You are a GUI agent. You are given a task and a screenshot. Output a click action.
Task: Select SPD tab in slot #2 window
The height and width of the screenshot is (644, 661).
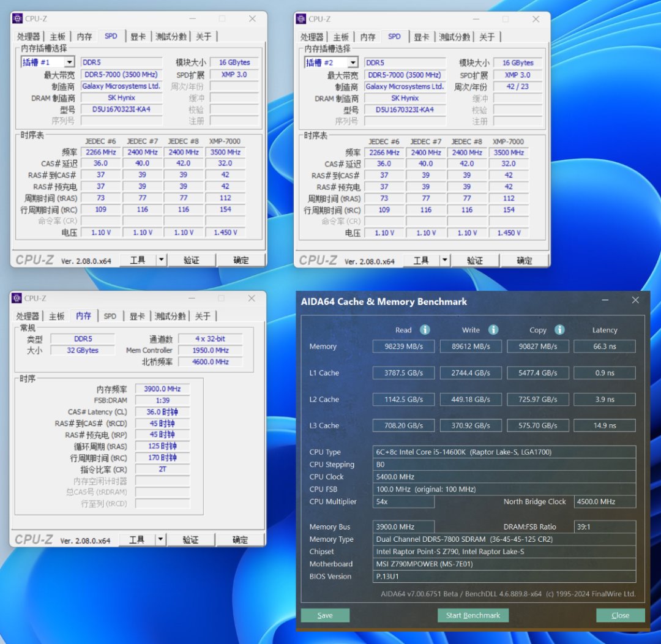[x=395, y=37]
